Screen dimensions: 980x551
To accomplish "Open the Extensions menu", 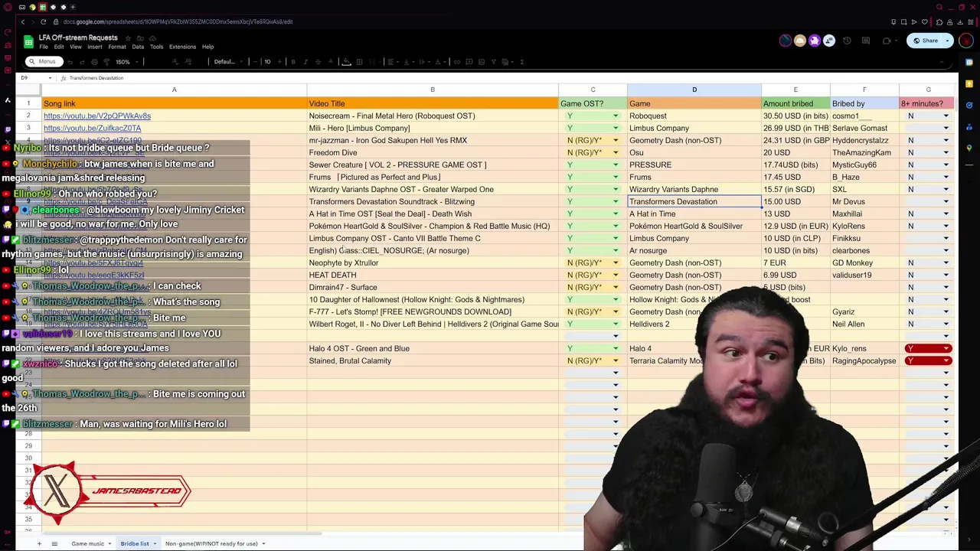I will tap(182, 47).
